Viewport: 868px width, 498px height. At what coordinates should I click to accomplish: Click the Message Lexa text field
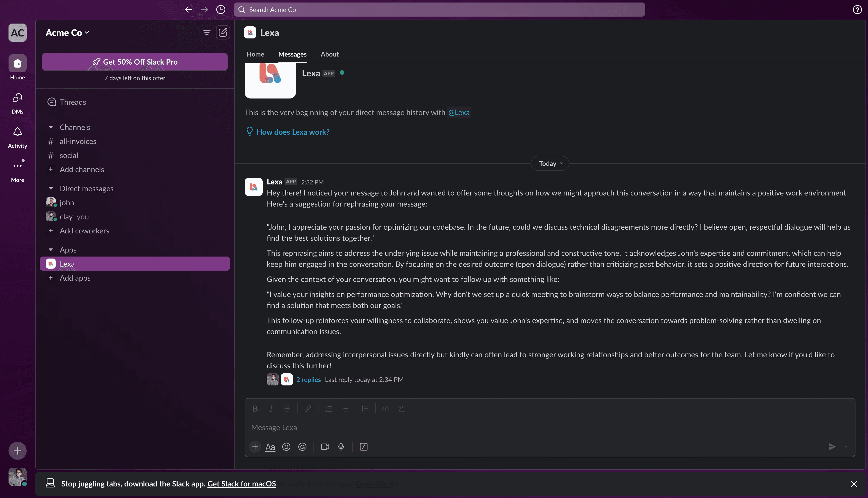pyautogui.click(x=549, y=428)
